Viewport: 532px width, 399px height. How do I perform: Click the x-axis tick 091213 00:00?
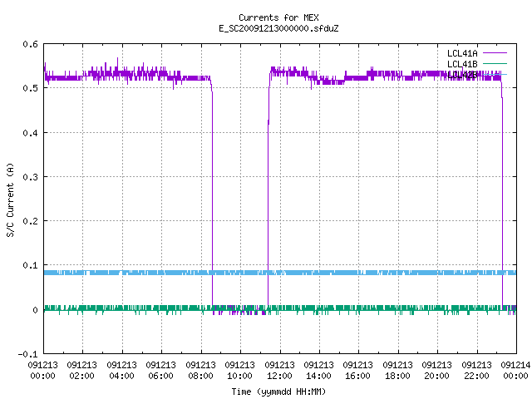coord(42,371)
